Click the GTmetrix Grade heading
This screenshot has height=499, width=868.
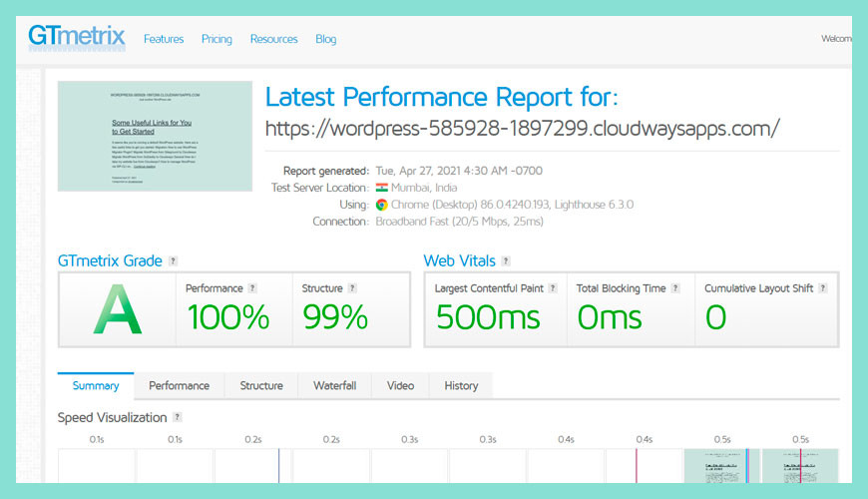110,260
